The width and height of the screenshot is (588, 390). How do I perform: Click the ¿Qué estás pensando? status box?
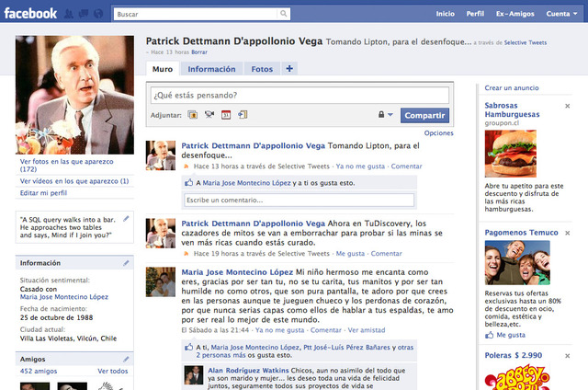pos(300,95)
